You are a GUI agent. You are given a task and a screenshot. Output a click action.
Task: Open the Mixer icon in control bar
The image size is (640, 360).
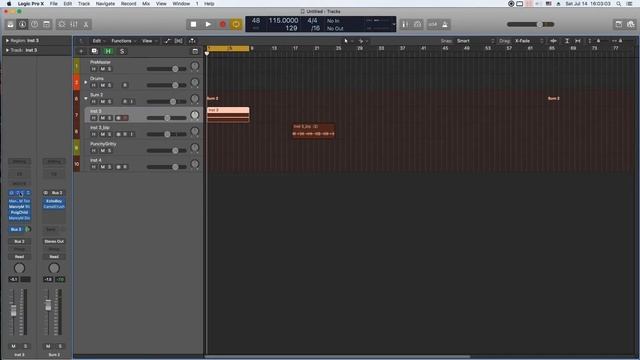74,24
